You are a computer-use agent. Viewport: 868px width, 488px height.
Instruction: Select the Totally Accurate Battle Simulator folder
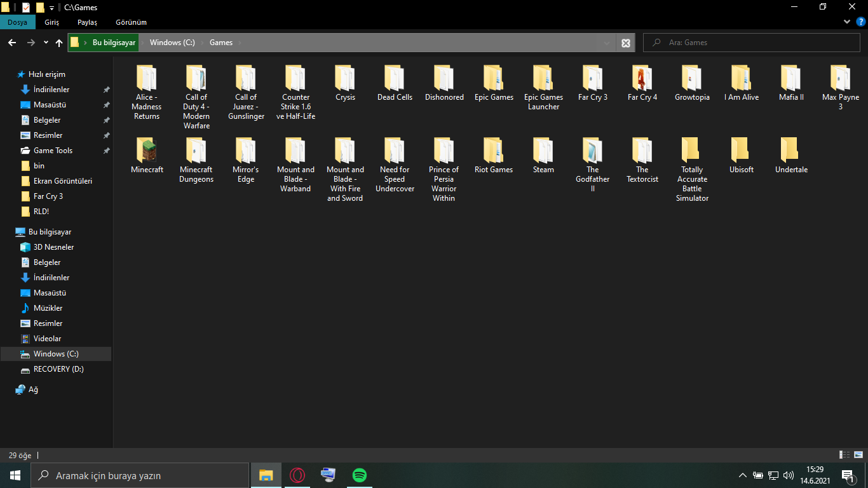pyautogui.click(x=692, y=170)
